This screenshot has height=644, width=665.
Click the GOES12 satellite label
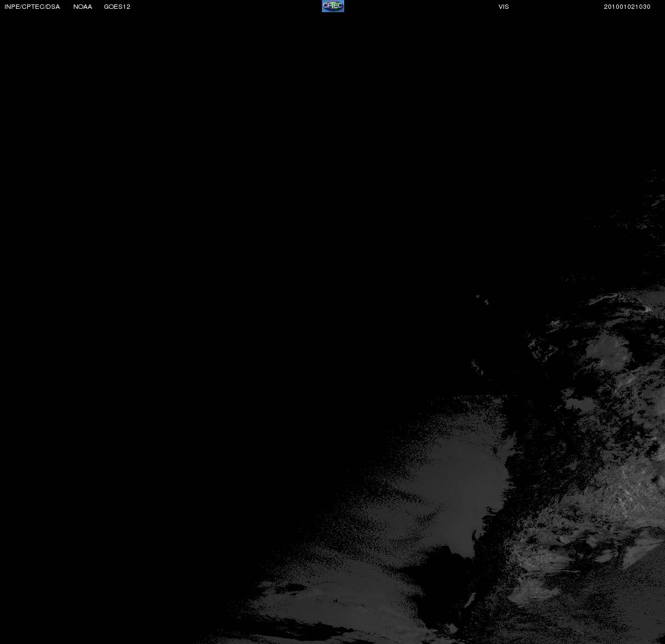tap(117, 7)
